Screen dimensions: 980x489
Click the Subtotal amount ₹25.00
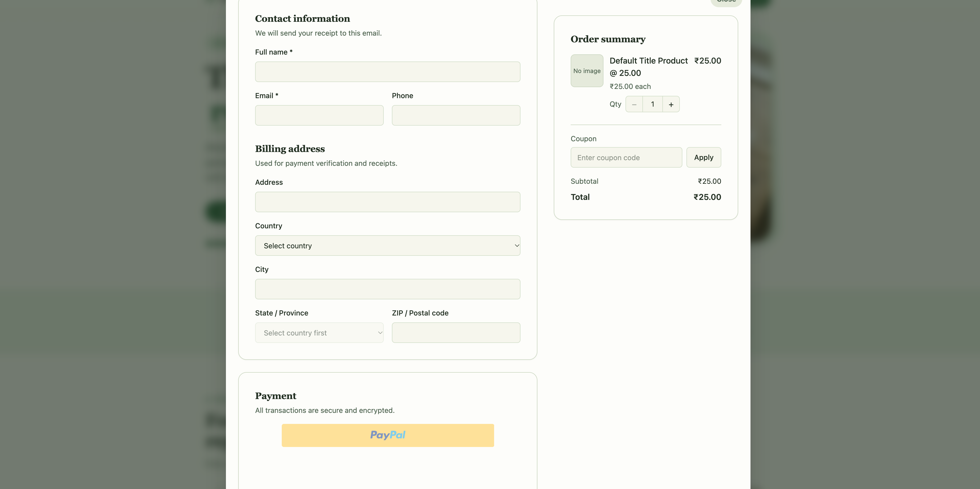click(710, 181)
